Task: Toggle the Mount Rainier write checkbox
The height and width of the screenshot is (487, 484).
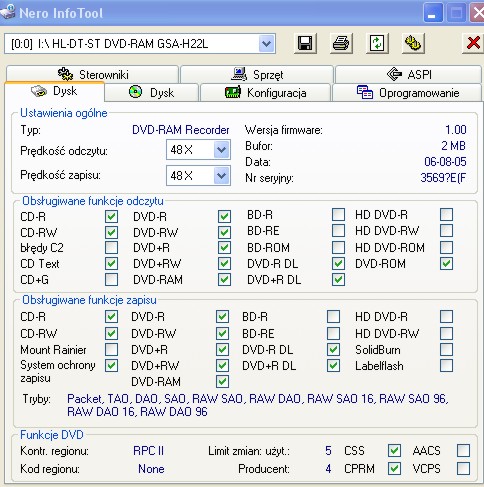Action: (x=111, y=350)
